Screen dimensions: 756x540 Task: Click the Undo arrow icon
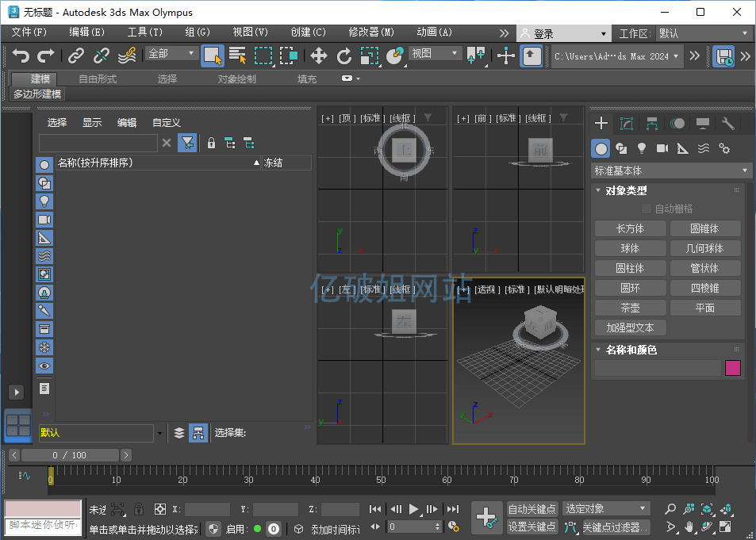pos(20,55)
